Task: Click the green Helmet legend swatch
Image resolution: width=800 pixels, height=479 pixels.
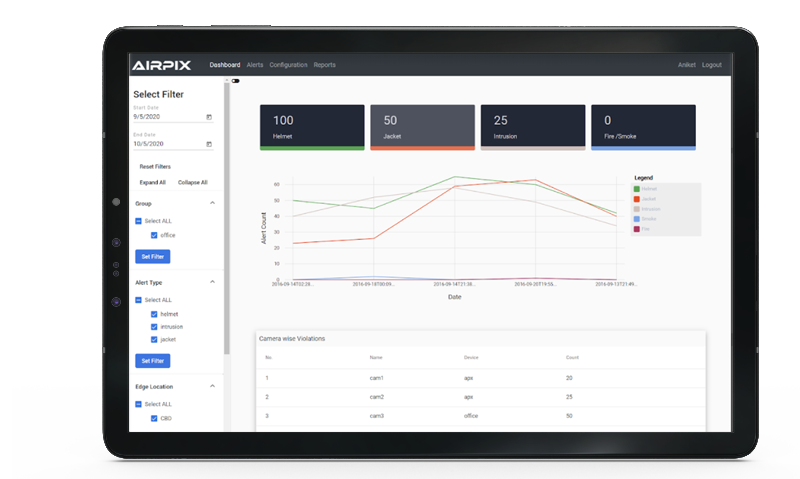Action: (x=637, y=189)
